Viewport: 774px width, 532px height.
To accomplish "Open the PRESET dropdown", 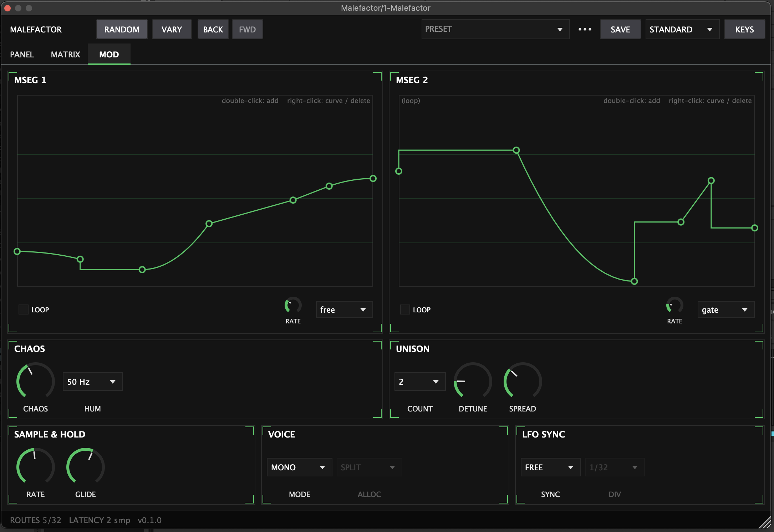I will [495, 29].
